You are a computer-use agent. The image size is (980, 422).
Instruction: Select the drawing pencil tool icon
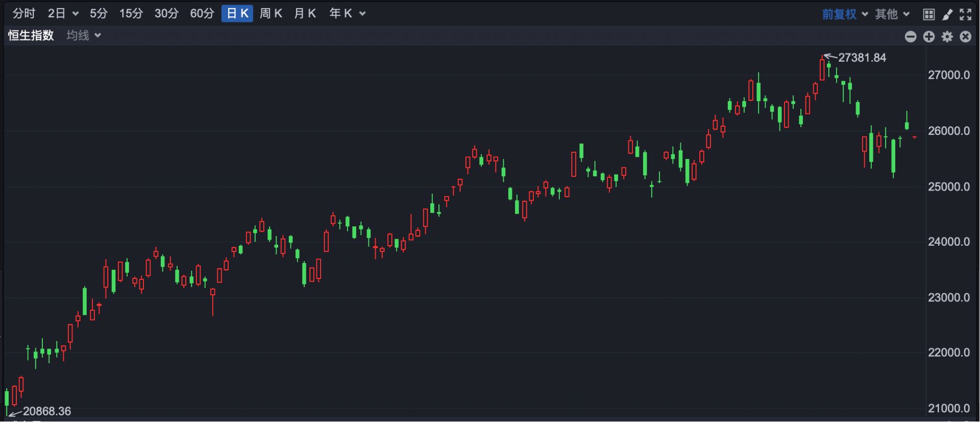point(947,14)
